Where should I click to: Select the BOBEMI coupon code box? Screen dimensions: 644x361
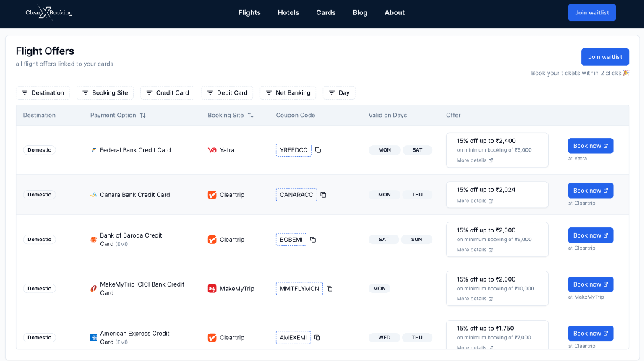[x=291, y=240]
